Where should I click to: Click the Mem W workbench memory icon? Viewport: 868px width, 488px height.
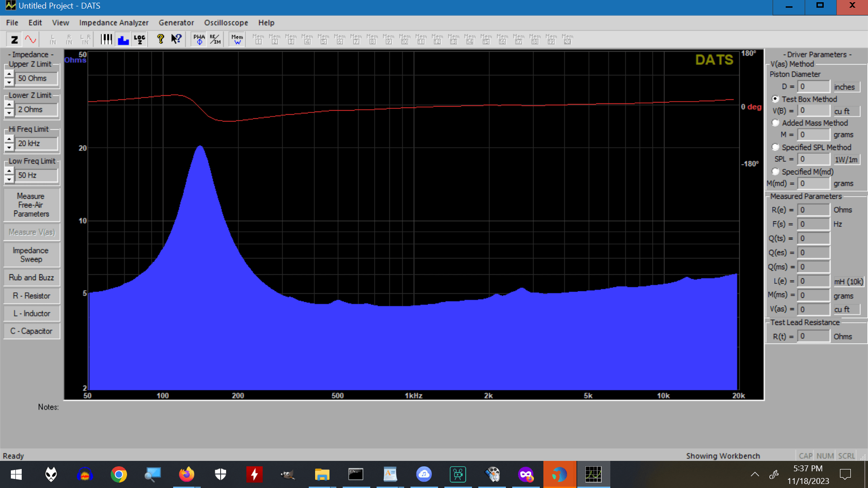(x=237, y=39)
